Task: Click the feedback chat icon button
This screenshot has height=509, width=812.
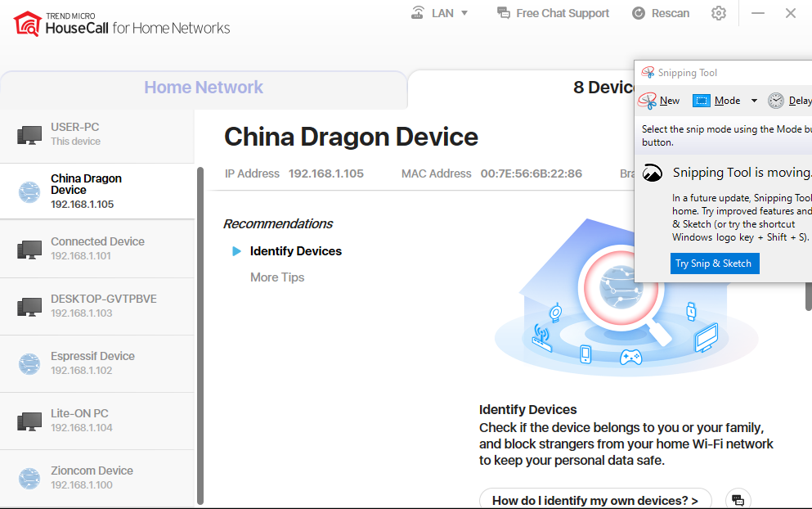Action: [x=738, y=500]
